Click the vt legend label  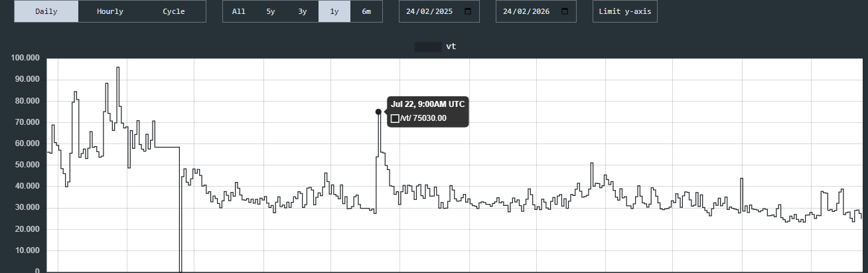(x=451, y=46)
